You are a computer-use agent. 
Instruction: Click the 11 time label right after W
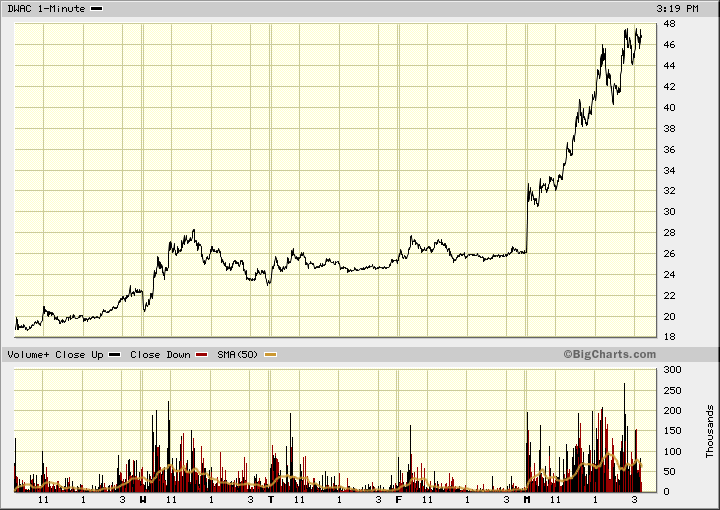click(171, 499)
